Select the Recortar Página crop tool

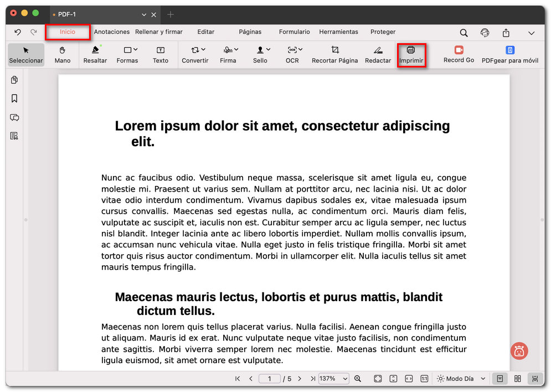[x=334, y=55]
